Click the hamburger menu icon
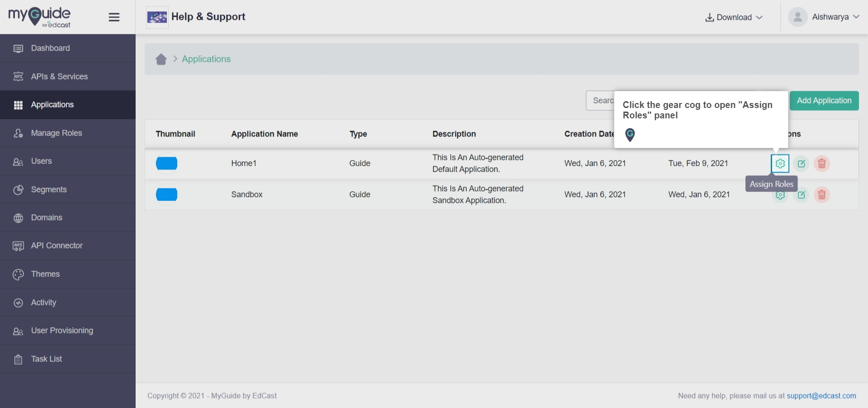 click(x=114, y=17)
